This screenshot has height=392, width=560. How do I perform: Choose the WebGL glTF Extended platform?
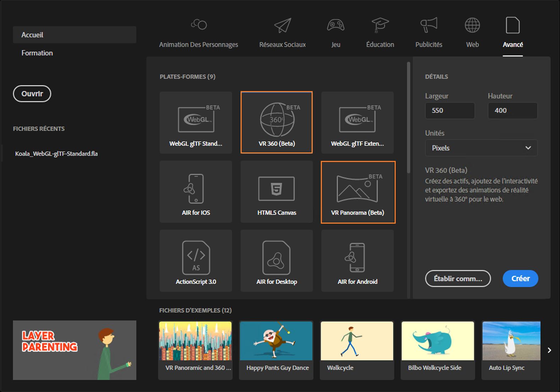(357, 122)
